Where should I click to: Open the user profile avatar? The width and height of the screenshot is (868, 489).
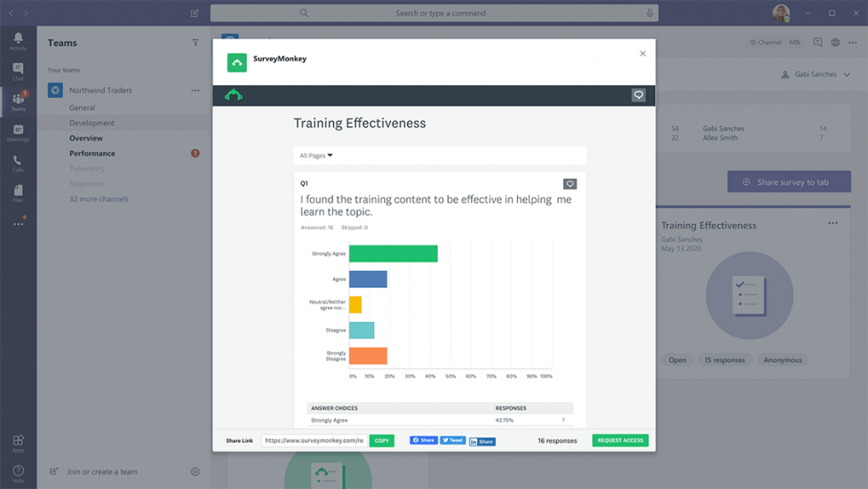tap(781, 12)
